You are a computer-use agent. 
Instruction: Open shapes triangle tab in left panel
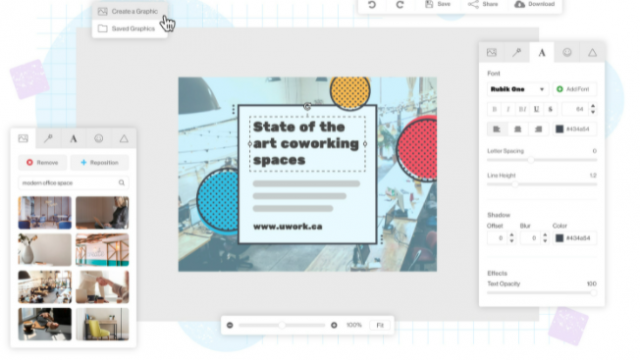tap(124, 138)
